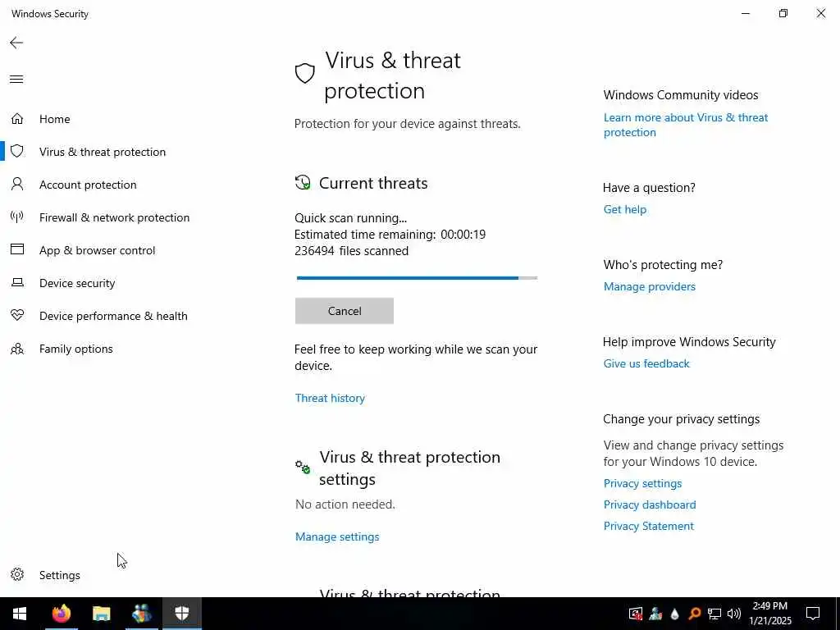Click the App & browser control icon

17,249
